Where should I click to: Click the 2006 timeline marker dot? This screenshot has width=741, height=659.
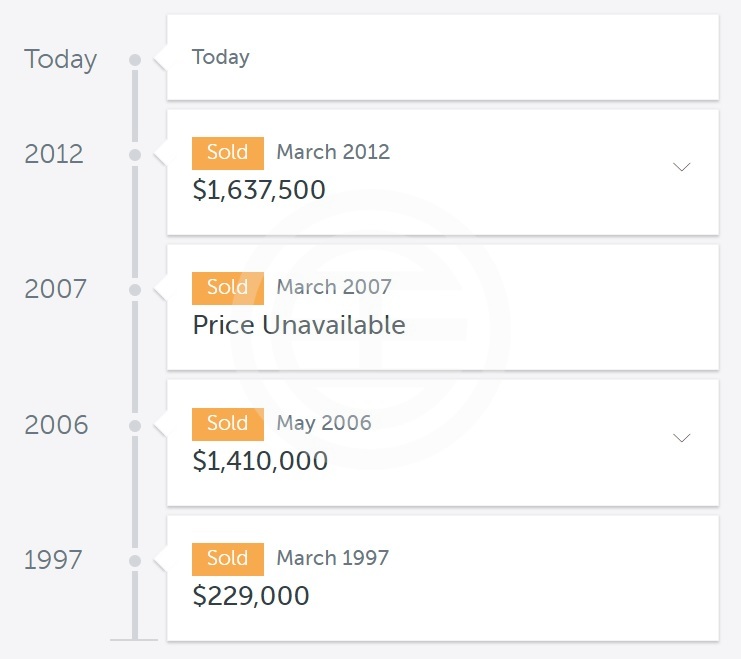(x=135, y=426)
